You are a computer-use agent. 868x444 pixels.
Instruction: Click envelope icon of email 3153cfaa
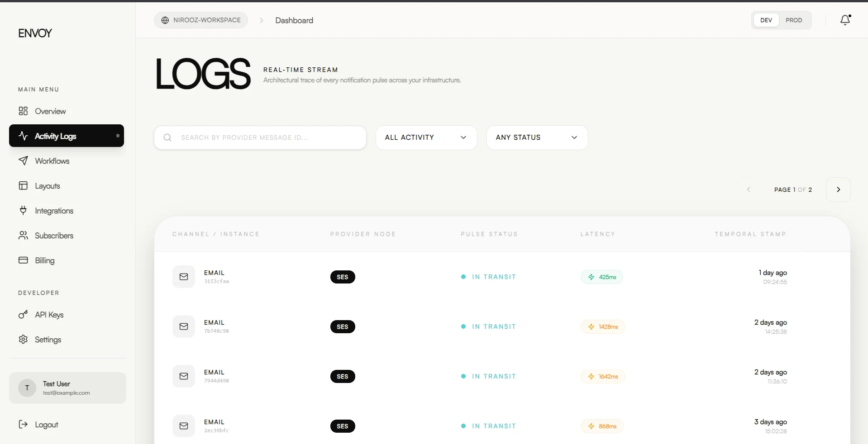(184, 277)
